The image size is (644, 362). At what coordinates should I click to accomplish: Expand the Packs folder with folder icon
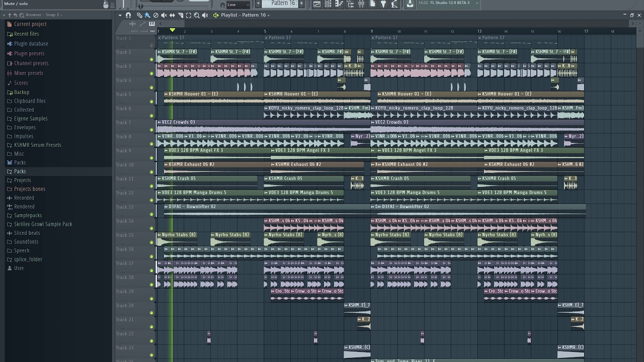click(x=20, y=171)
